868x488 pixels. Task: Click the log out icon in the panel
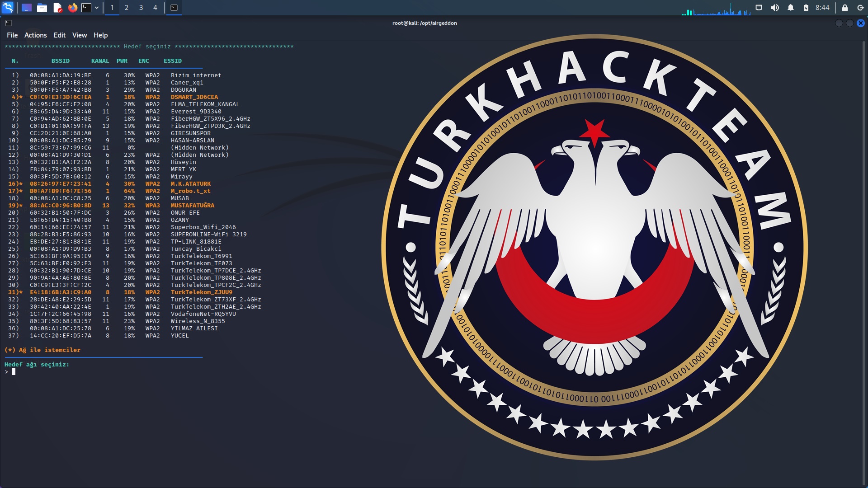(860, 8)
